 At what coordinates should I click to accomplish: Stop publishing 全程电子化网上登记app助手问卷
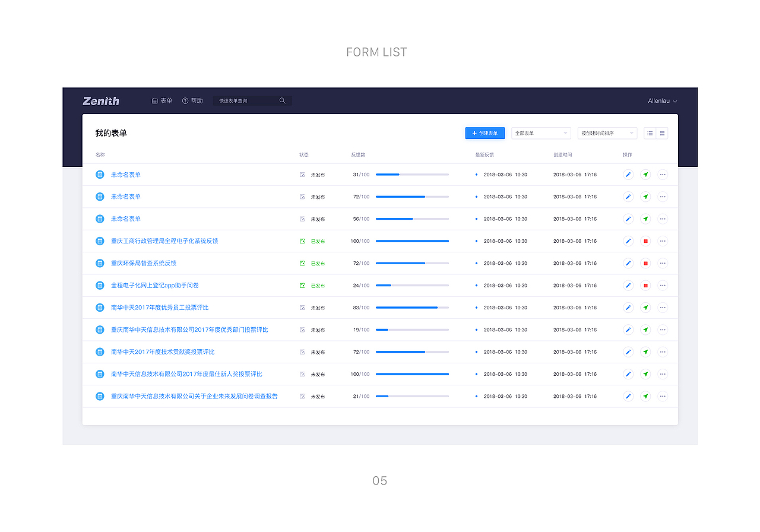pos(645,286)
